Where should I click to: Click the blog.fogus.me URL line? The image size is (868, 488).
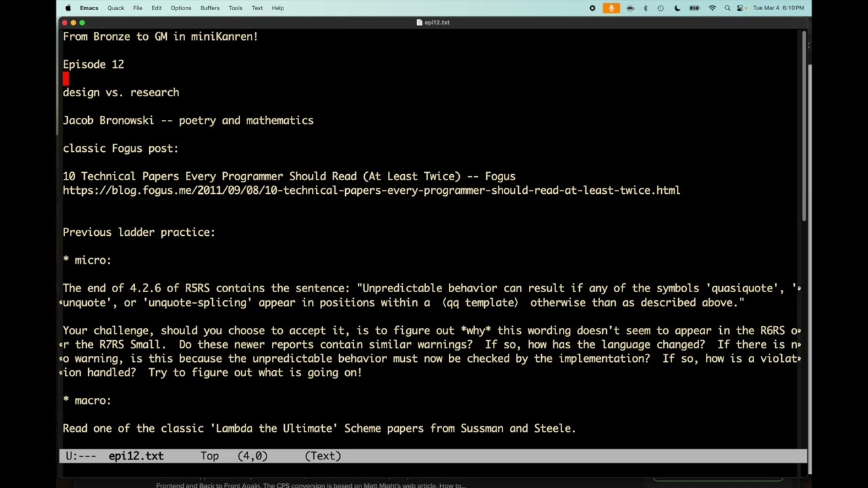372,190
